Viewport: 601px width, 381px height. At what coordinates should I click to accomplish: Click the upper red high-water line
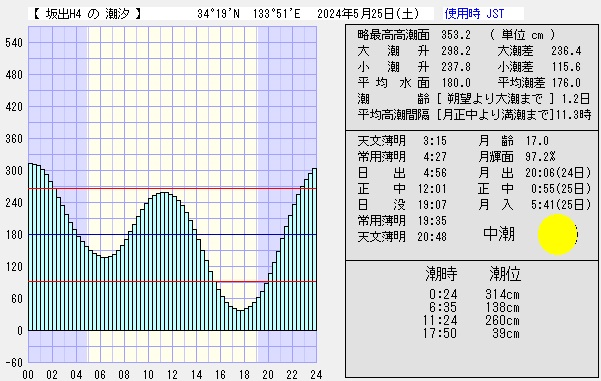[172, 189]
